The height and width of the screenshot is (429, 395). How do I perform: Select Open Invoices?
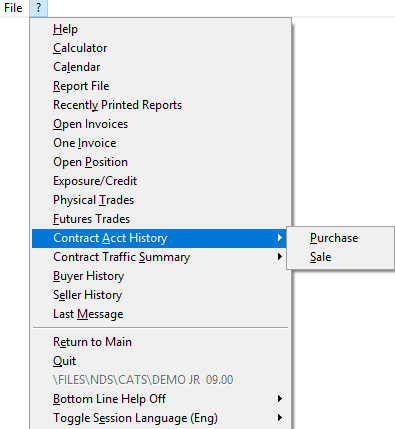159,124
